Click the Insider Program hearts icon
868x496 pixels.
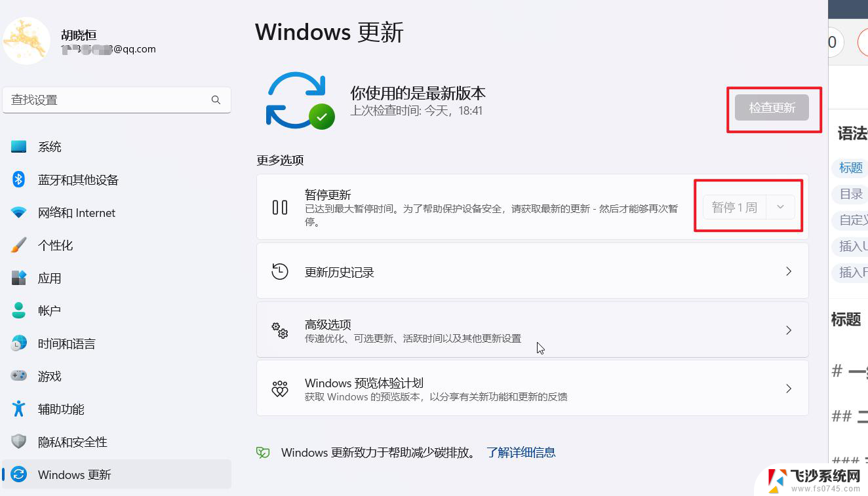point(280,389)
